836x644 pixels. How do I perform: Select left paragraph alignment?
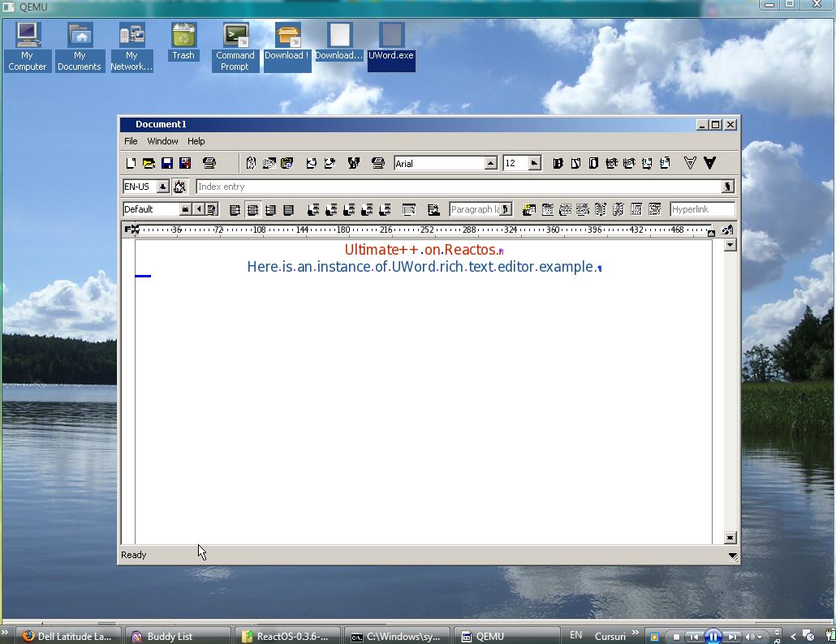pyautogui.click(x=235, y=209)
